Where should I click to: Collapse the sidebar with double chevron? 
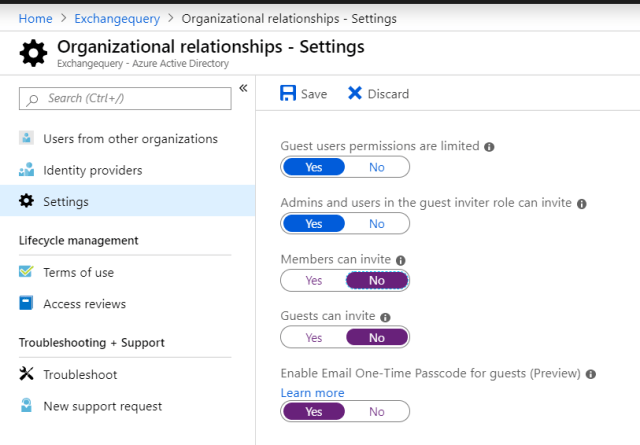pyautogui.click(x=243, y=88)
